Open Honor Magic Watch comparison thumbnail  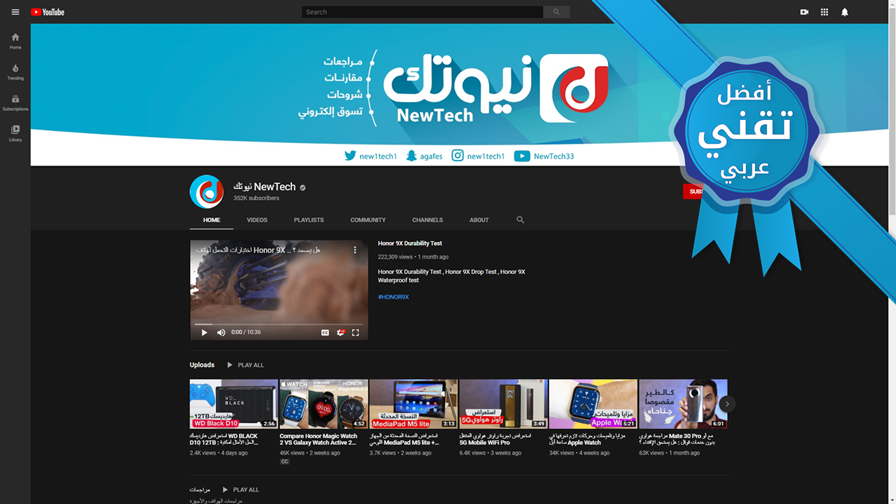coord(323,404)
